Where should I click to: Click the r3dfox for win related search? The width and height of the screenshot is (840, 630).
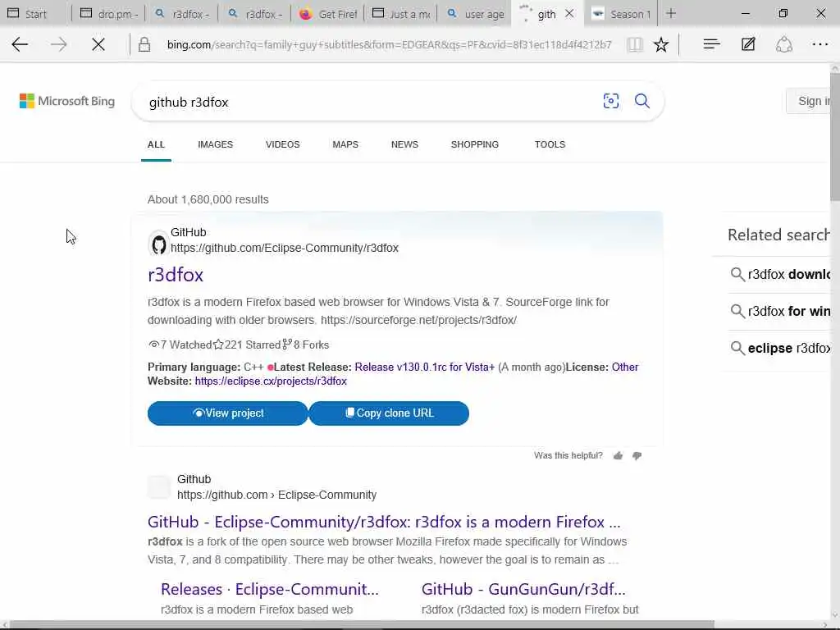(781, 311)
